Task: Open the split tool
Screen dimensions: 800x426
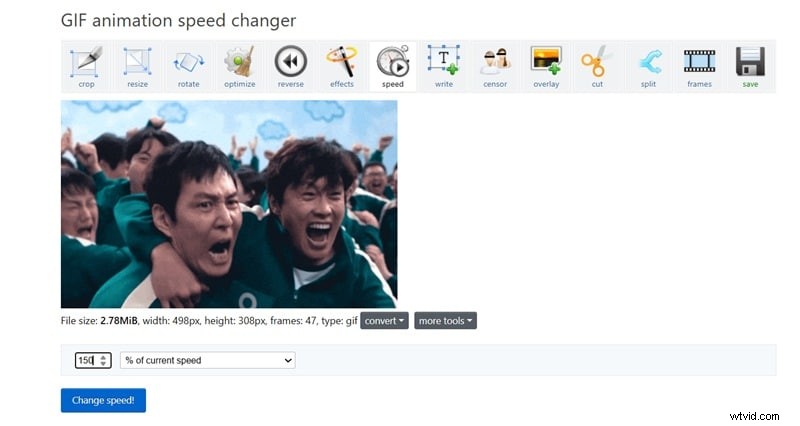Action: (x=648, y=66)
